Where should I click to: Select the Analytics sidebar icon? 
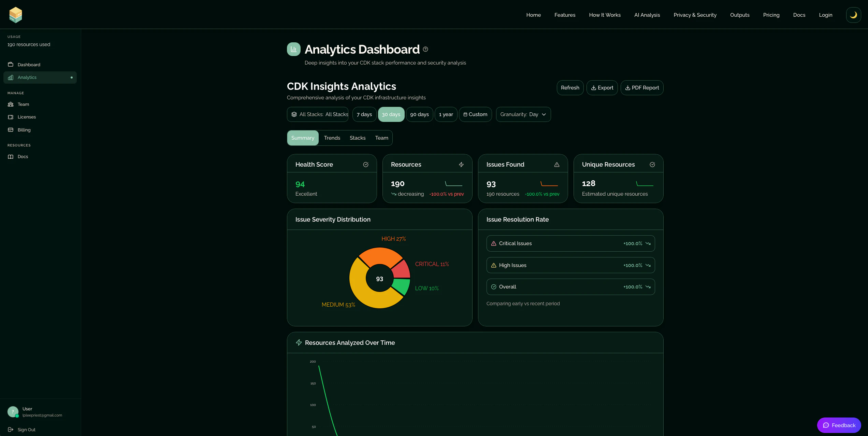click(x=11, y=77)
